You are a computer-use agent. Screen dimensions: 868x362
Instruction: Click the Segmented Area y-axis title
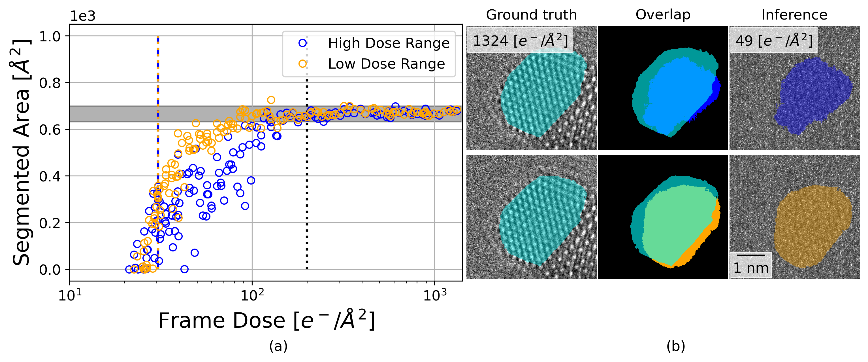point(22,153)
